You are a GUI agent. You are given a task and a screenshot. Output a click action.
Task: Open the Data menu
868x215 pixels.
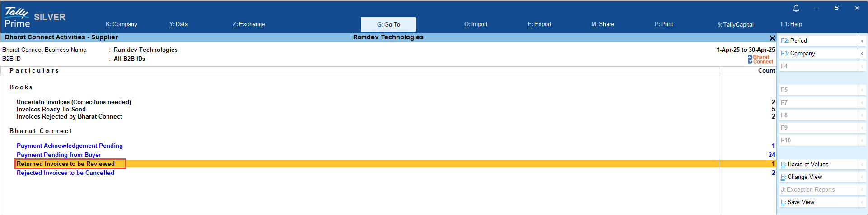click(x=178, y=24)
